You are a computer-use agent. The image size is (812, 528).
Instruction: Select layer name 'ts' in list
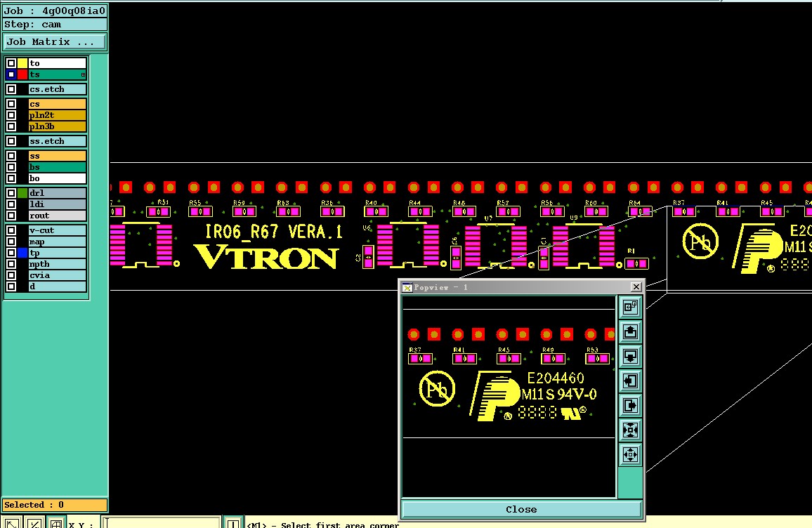coord(57,74)
